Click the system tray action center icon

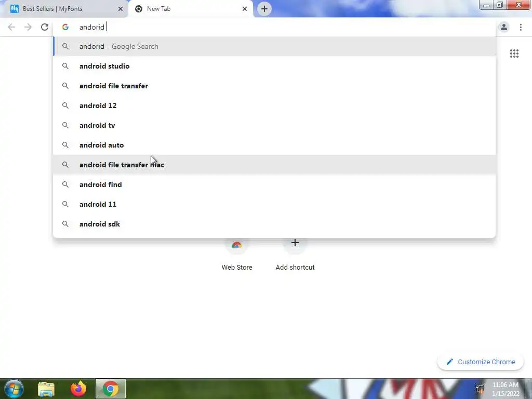click(x=480, y=389)
